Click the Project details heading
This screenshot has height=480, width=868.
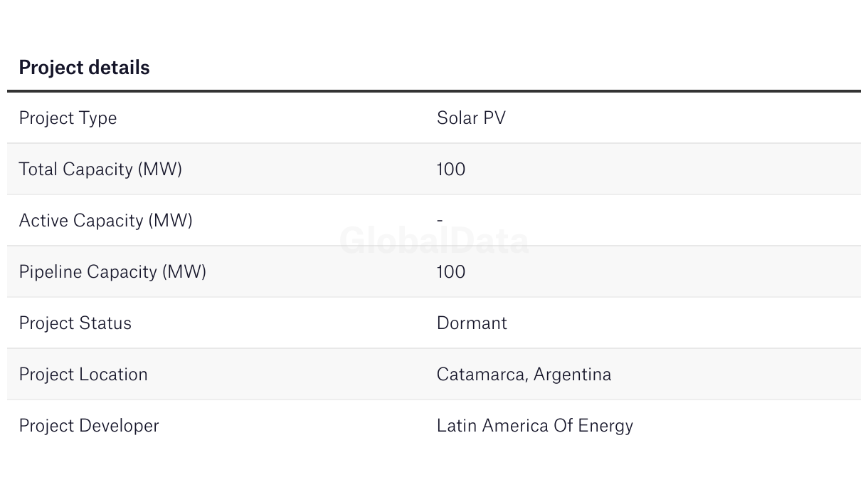[84, 68]
